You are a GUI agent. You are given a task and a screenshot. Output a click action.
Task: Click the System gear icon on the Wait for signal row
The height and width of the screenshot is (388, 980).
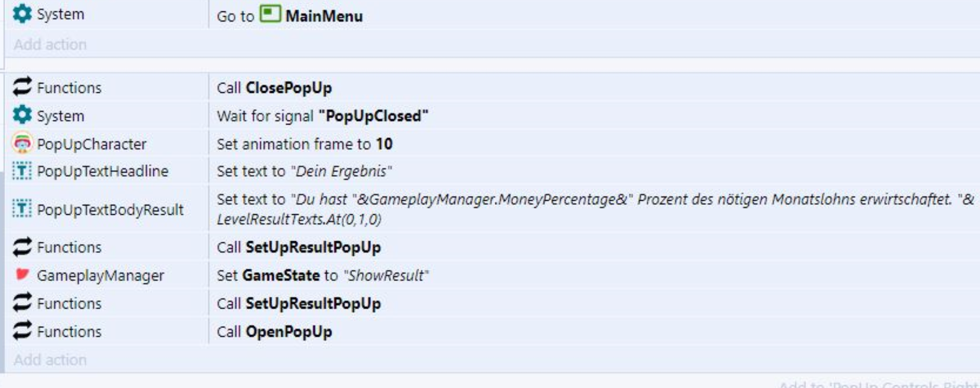pos(22,115)
